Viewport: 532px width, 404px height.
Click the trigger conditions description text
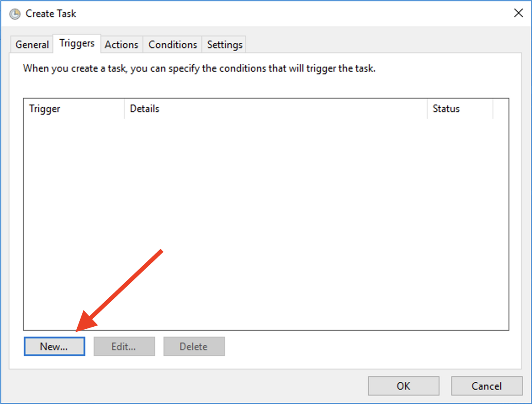(x=199, y=69)
